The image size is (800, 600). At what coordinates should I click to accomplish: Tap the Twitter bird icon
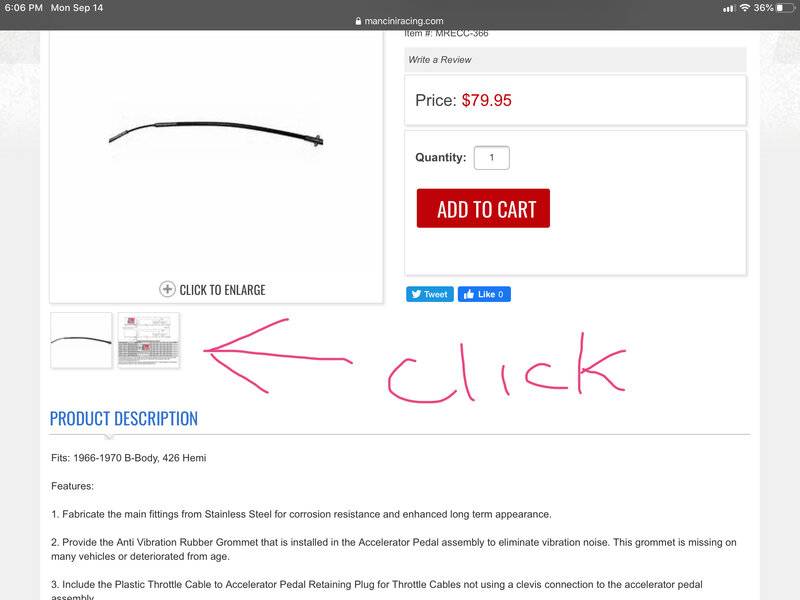[416, 294]
